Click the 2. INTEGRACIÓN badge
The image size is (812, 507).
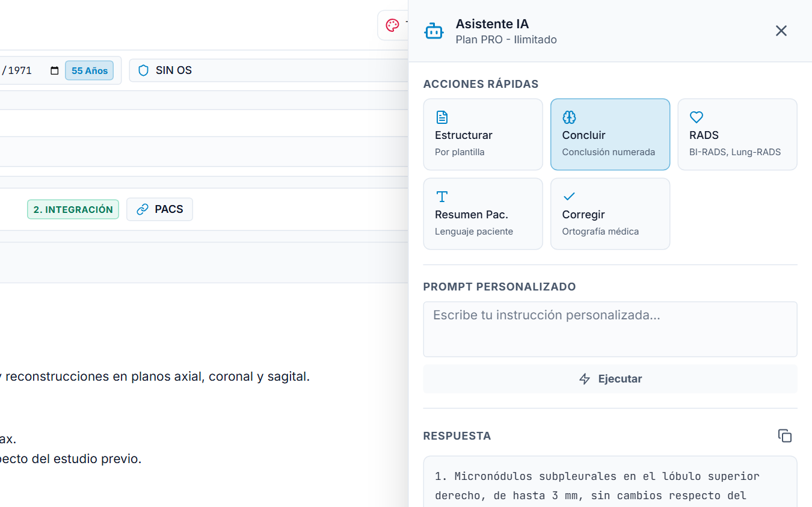tap(73, 209)
